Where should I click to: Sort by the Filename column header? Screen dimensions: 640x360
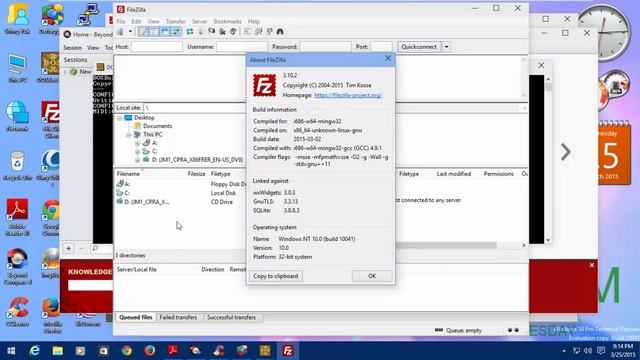(x=128, y=174)
